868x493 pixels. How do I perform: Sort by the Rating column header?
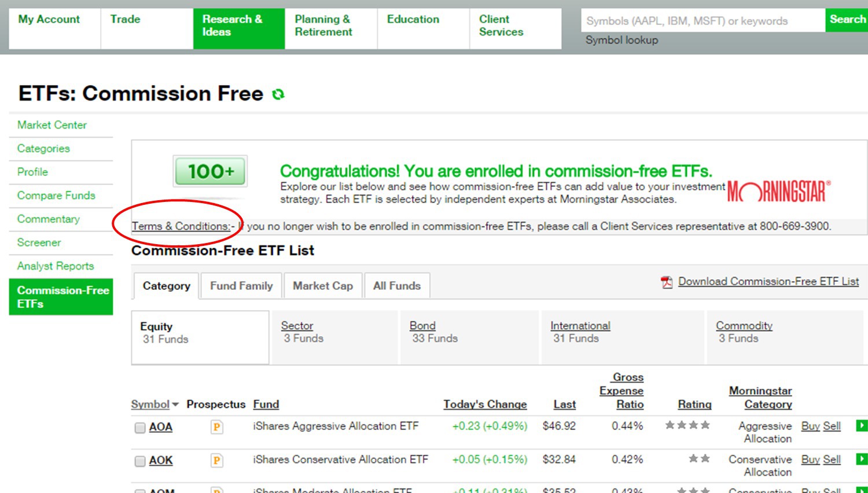tap(694, 404)
